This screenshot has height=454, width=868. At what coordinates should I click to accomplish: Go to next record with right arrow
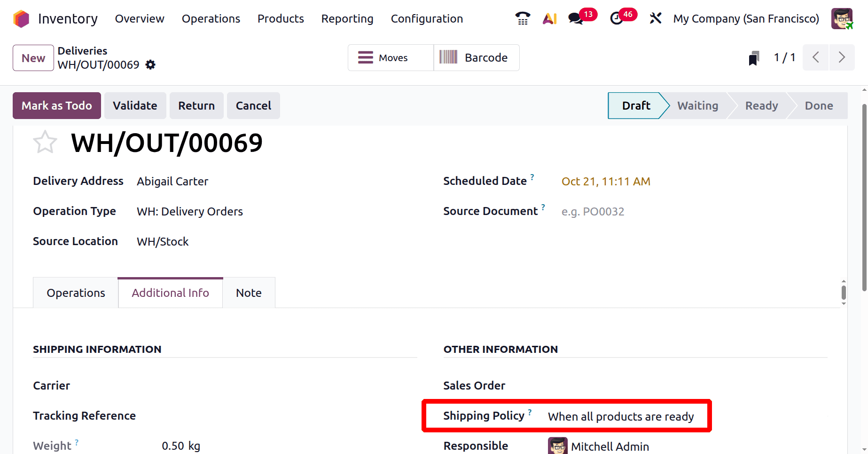pyautogui.click(x=842, y=58)
